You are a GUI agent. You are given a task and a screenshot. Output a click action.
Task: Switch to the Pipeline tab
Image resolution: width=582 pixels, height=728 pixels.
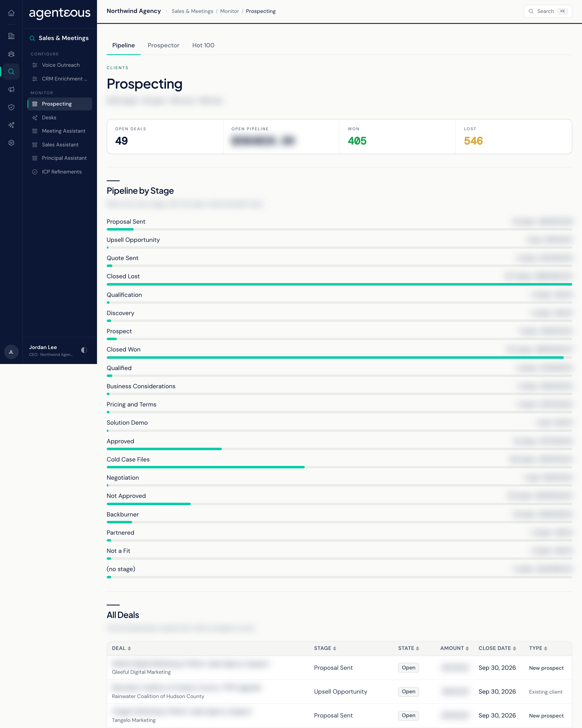pos(123,45)
